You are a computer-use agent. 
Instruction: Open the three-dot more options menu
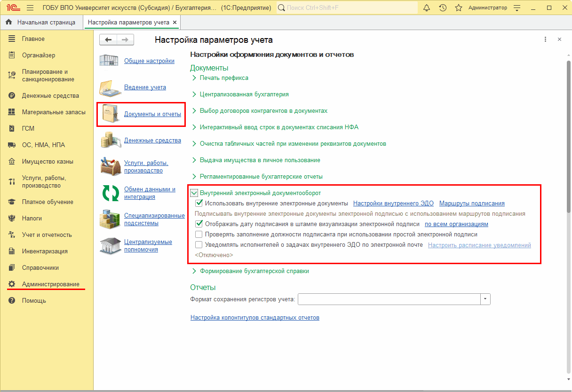(x=545, y=40)
